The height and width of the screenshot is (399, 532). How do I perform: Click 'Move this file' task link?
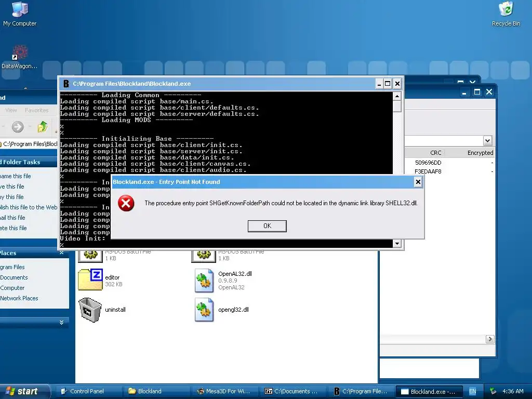coord(12,187)
